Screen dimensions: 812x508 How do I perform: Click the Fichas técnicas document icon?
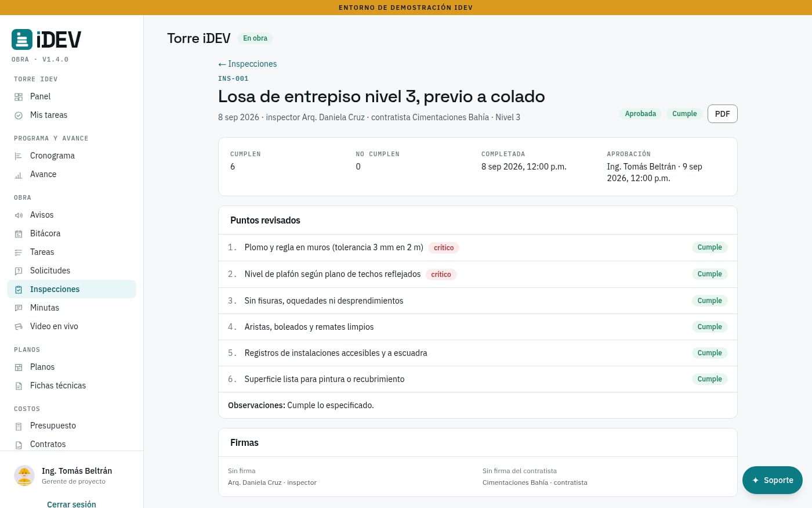[19, 386]
